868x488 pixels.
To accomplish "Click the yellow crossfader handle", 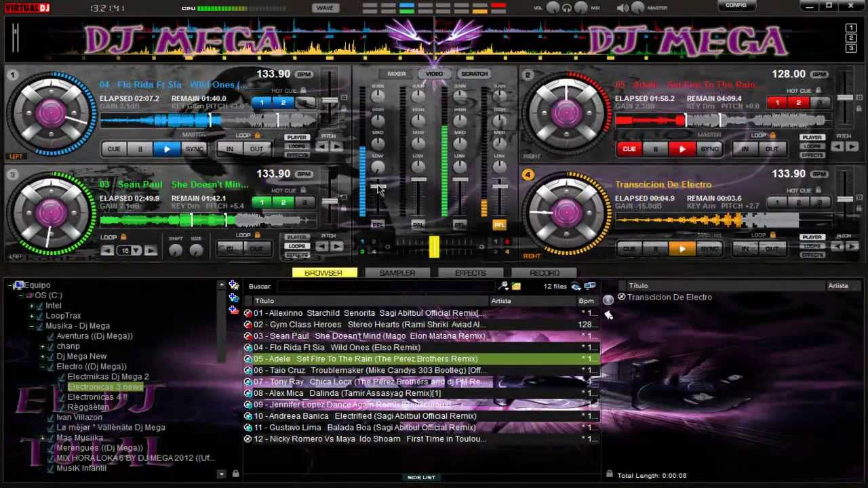I will pyautogui.click(x=434, y=246).
